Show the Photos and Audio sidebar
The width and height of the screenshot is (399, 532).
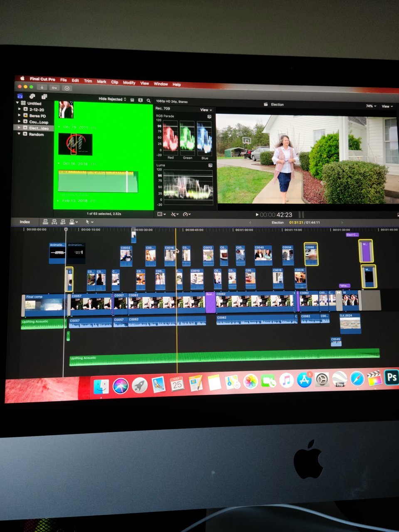pyautogui.click(x=32, y=96)
